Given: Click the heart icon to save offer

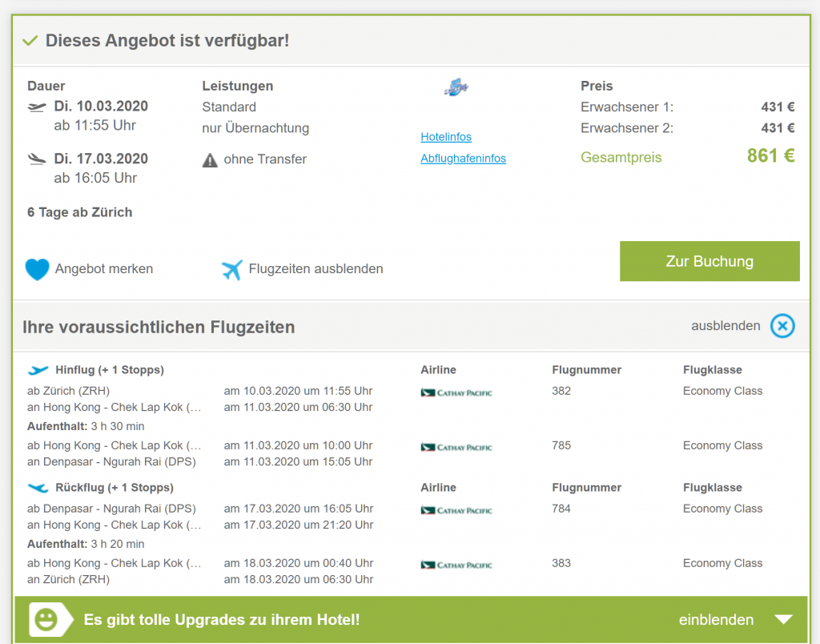Looking at the screenshot, I should pyautogui.click(x=37, y=269).
